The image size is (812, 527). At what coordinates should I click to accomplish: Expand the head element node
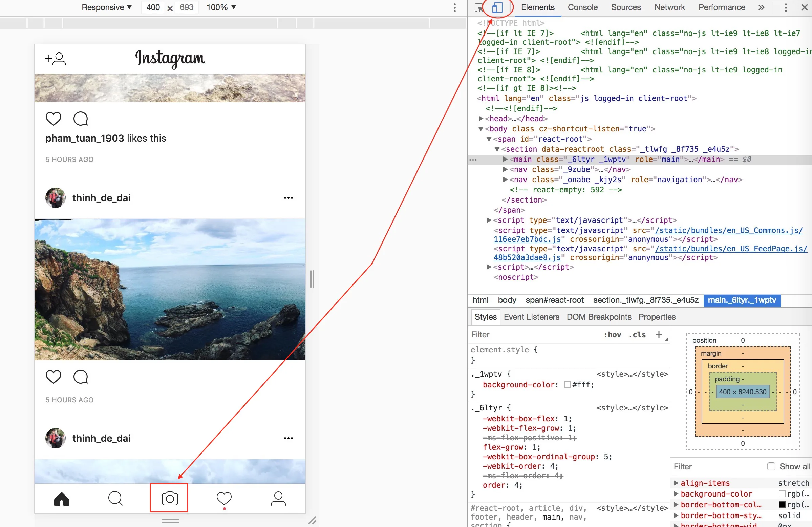tap(481, 119)
